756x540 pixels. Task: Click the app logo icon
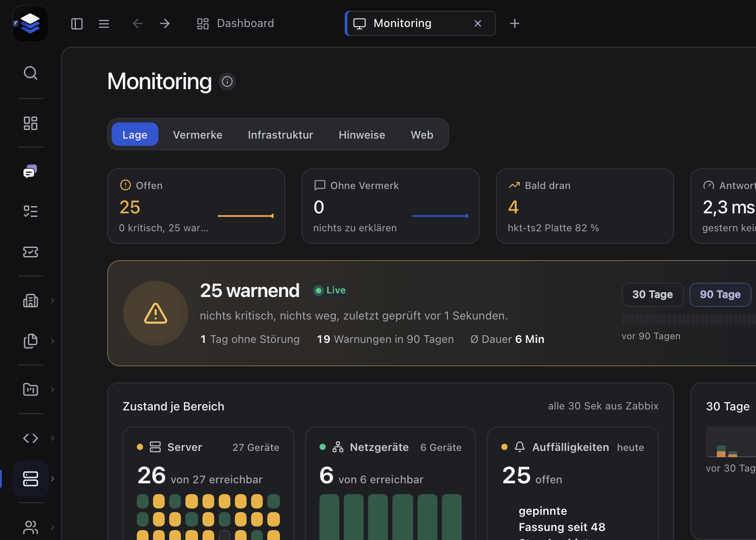tap(30, 23)
